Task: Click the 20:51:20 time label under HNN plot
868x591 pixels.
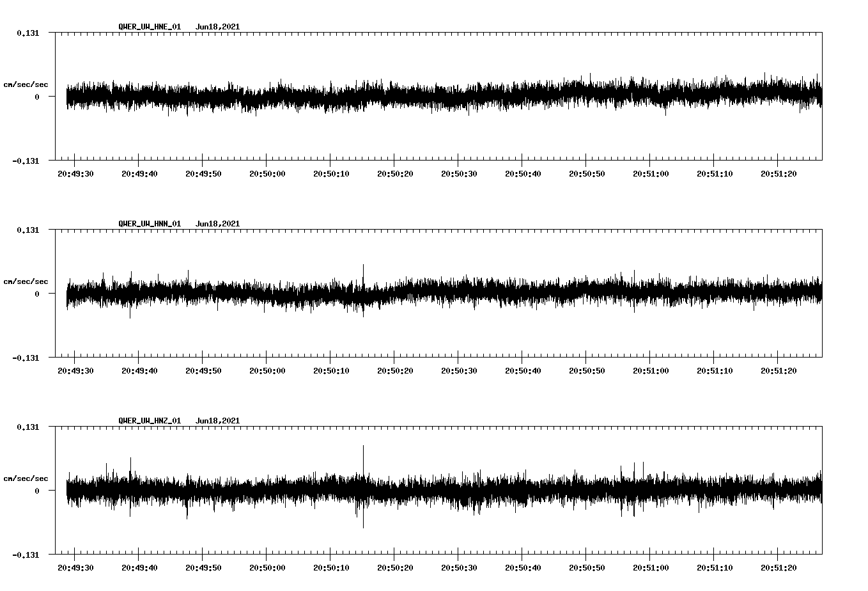Action: (779, 370)
